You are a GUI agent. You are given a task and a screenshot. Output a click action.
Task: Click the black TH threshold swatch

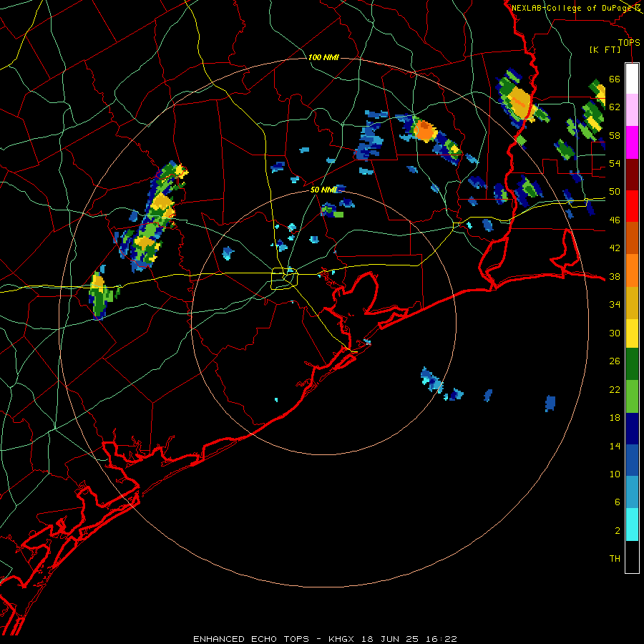tap(632, 557)
